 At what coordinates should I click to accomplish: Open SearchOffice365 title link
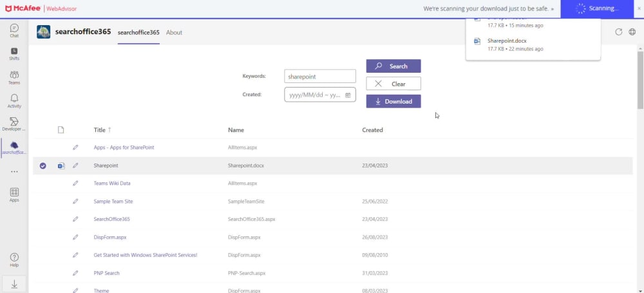click(x=111, y=219)
